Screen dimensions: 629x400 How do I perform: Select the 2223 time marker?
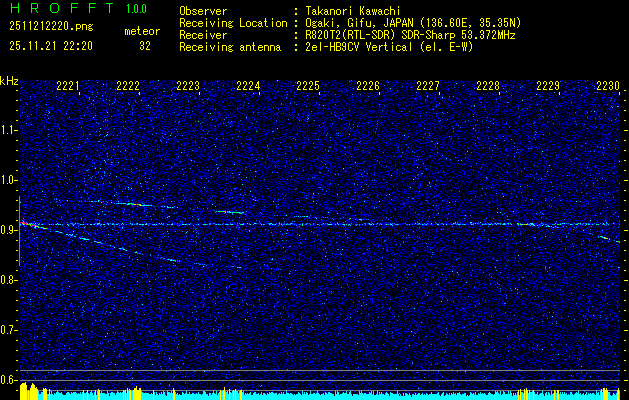[x=188, y=87]
